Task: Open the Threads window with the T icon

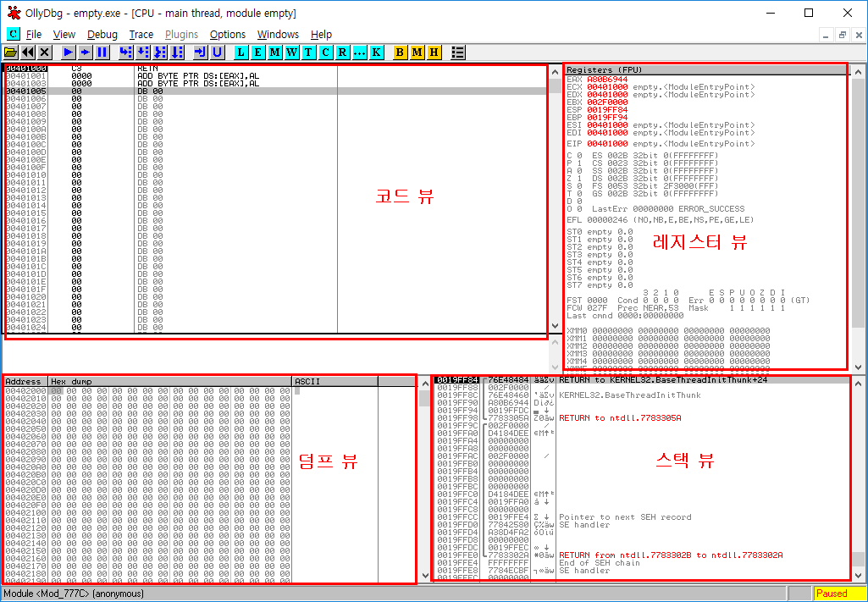Action: tap(308, 52)
